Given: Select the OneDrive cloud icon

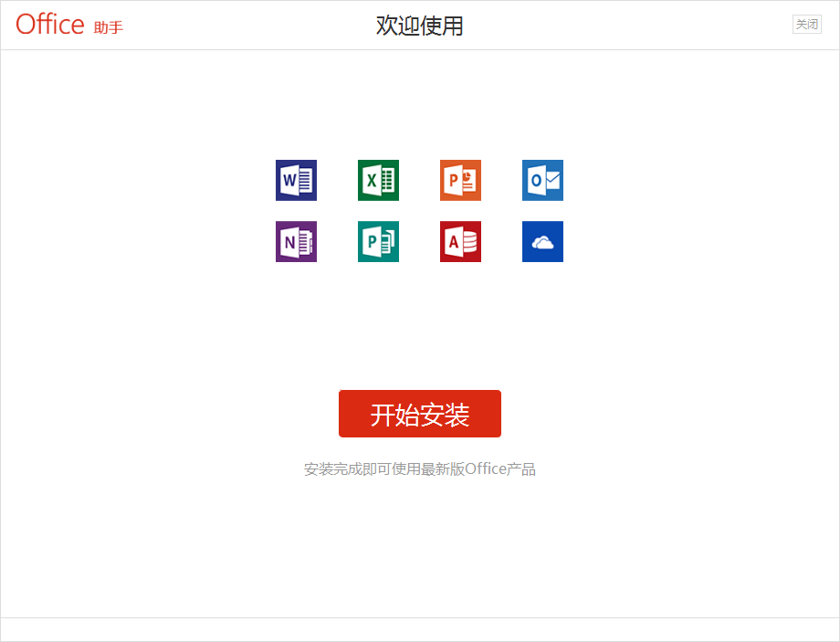Looking at the screenshot, I should (x=542, y=241).
